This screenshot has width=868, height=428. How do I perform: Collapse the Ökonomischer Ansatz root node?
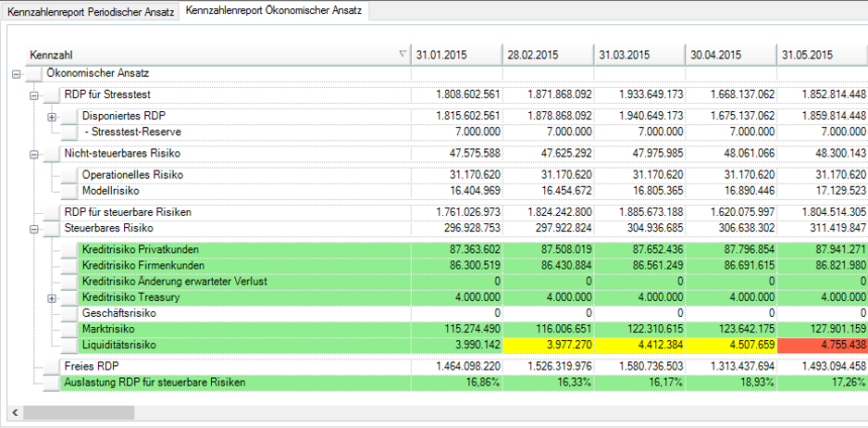tap(18, 73)
